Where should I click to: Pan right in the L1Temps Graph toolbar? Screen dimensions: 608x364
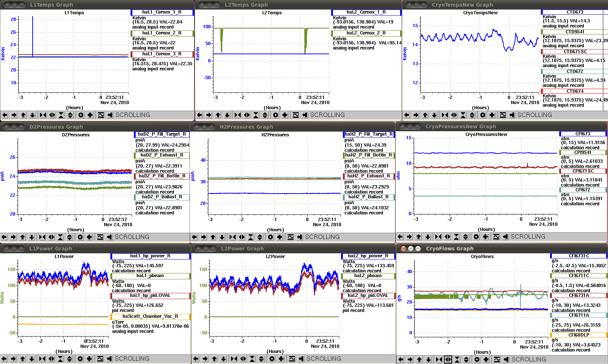pos(14,115)
